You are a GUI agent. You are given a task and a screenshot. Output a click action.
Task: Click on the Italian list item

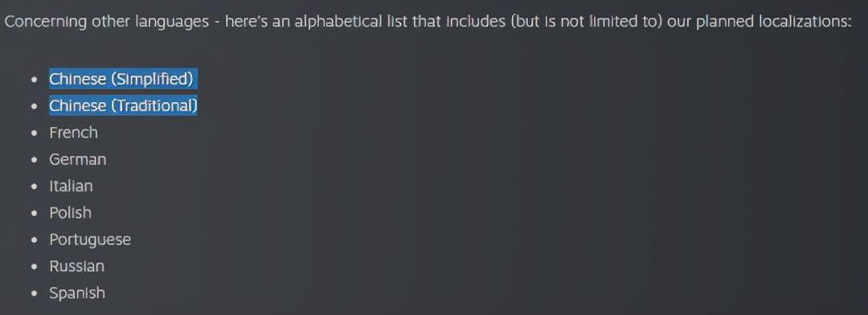click(x=71, y=186)
